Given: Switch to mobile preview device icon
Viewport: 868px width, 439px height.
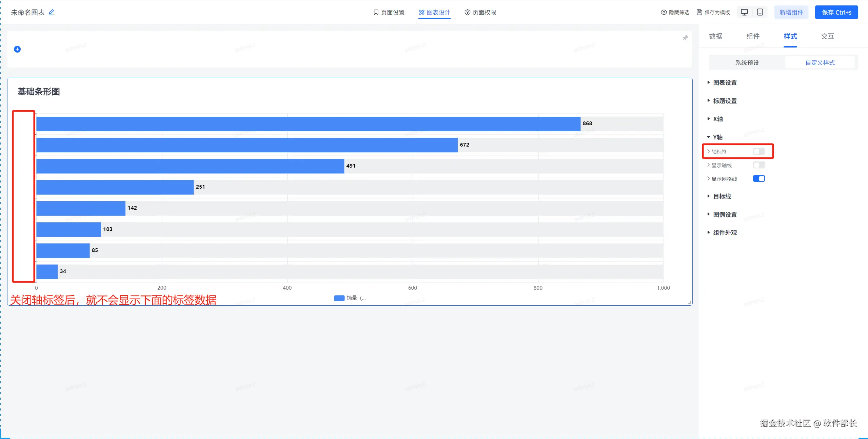Looking at the screenshot, I should pyautogui.click(x=760, y=12).
